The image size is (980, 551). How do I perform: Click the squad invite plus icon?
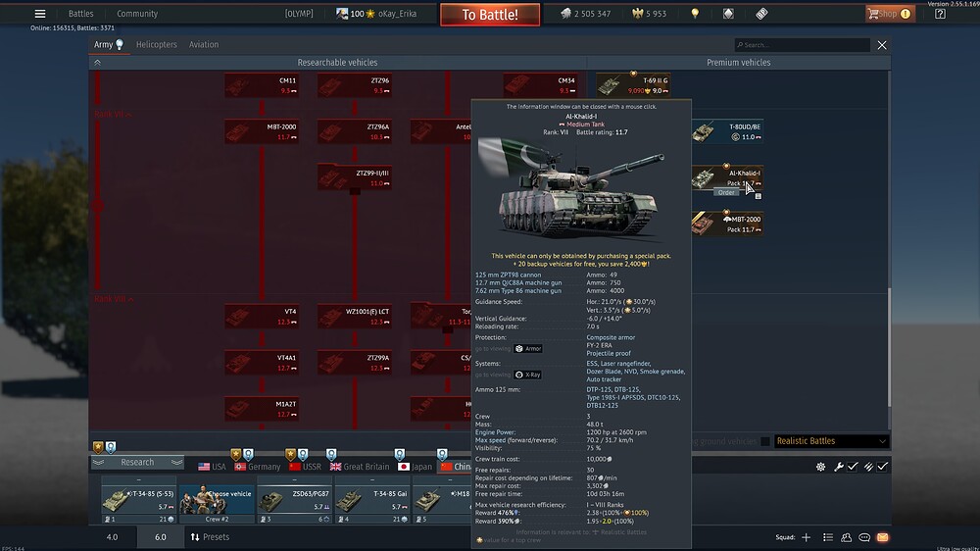807,537
